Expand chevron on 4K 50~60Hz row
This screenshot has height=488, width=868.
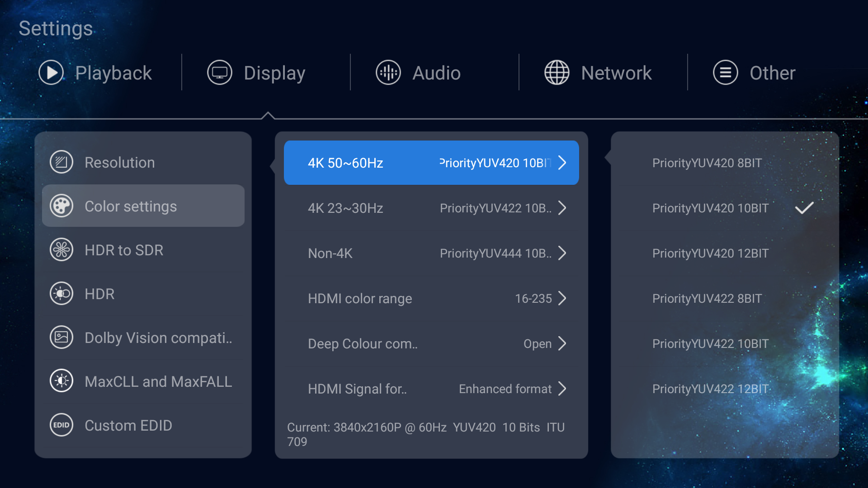point(562,163)
